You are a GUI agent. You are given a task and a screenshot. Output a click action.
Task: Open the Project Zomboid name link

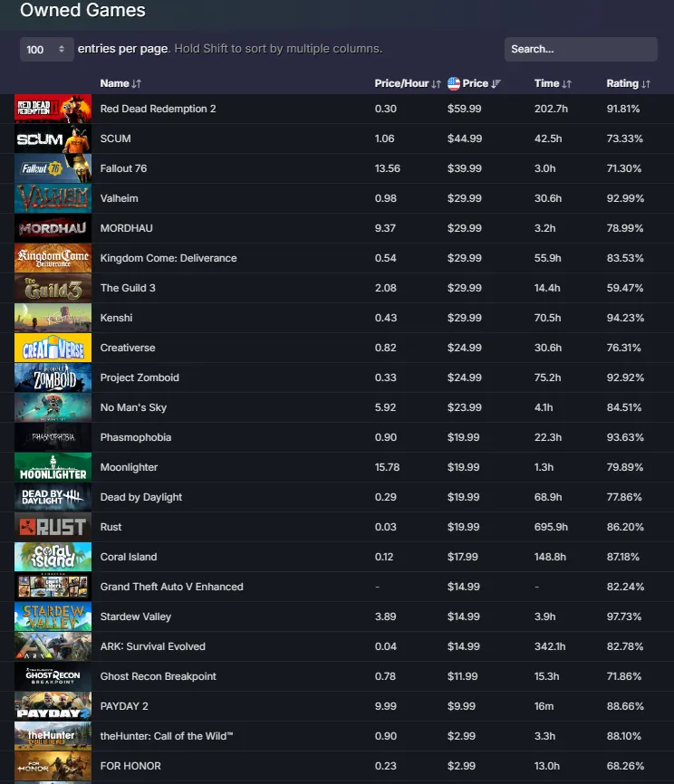click(x=140, y=378)
